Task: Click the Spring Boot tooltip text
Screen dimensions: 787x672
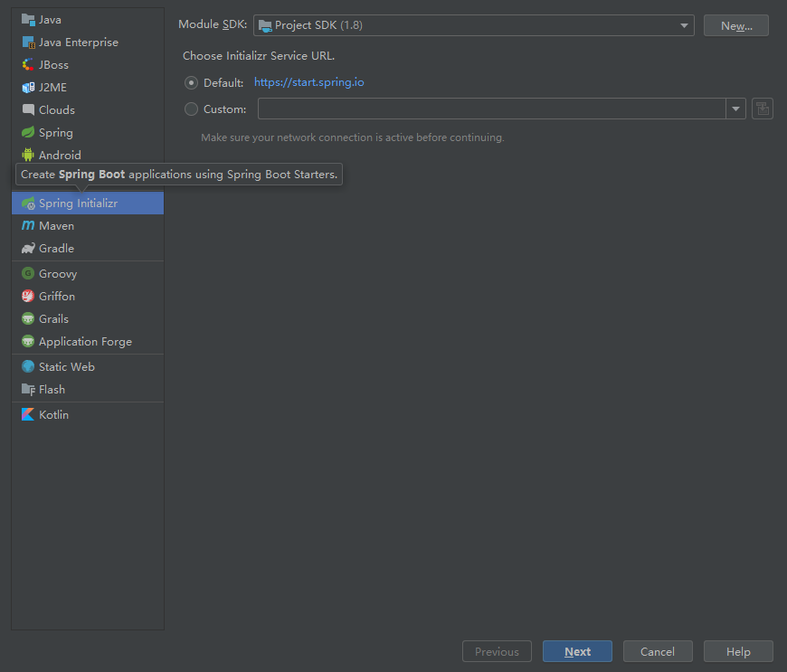Action: pos(179,175)
